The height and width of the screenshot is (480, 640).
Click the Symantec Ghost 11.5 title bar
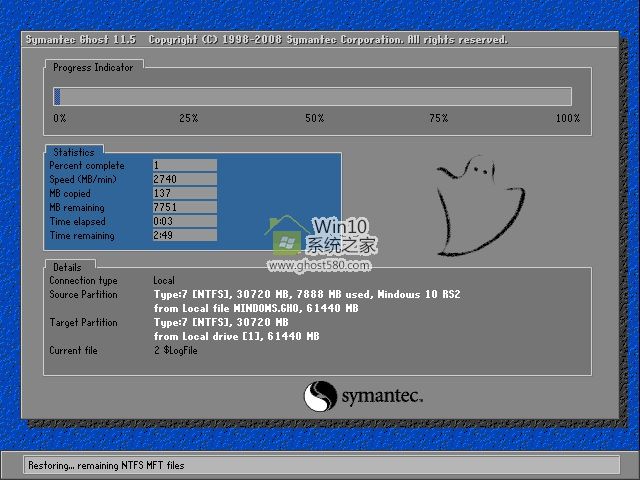point(266,40)
